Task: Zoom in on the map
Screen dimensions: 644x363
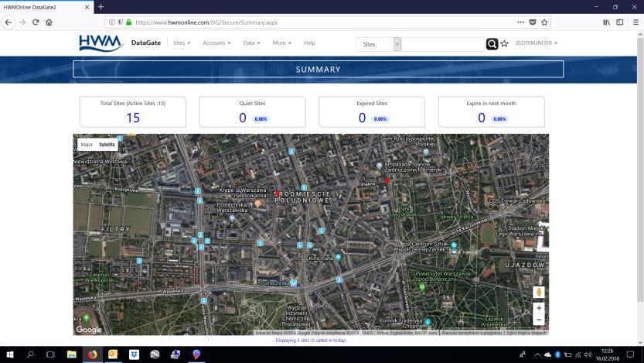Action: click(538, 308)
